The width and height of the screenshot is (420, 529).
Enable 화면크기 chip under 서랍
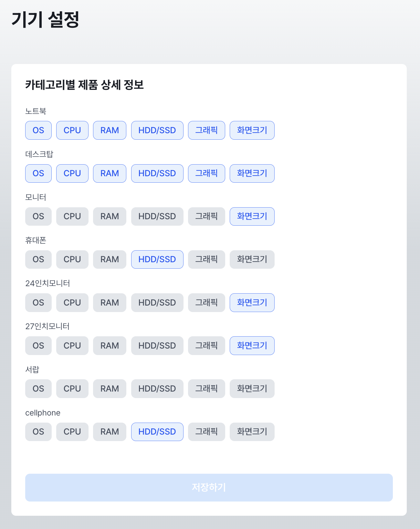[x=252, y=389]
